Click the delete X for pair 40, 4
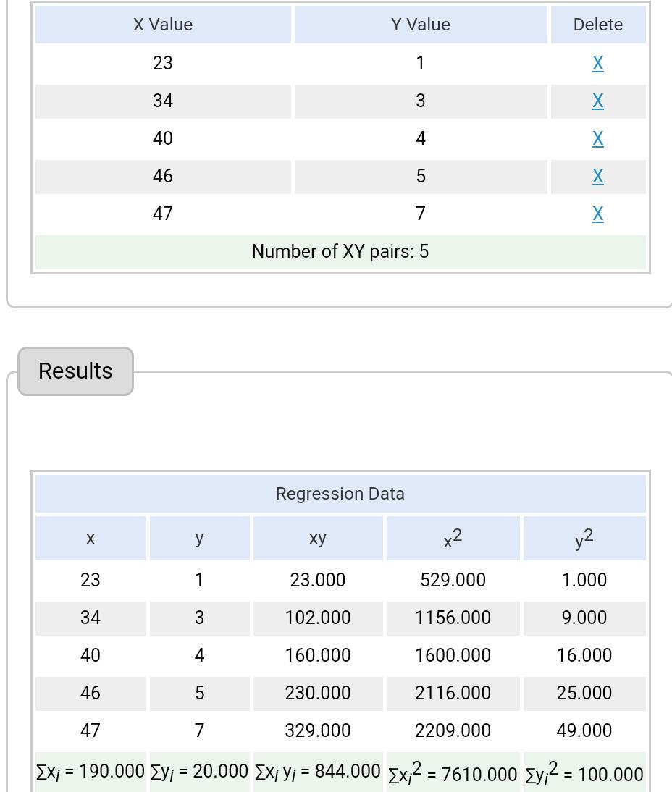This screenshot has height=792, width=672. 597,139
